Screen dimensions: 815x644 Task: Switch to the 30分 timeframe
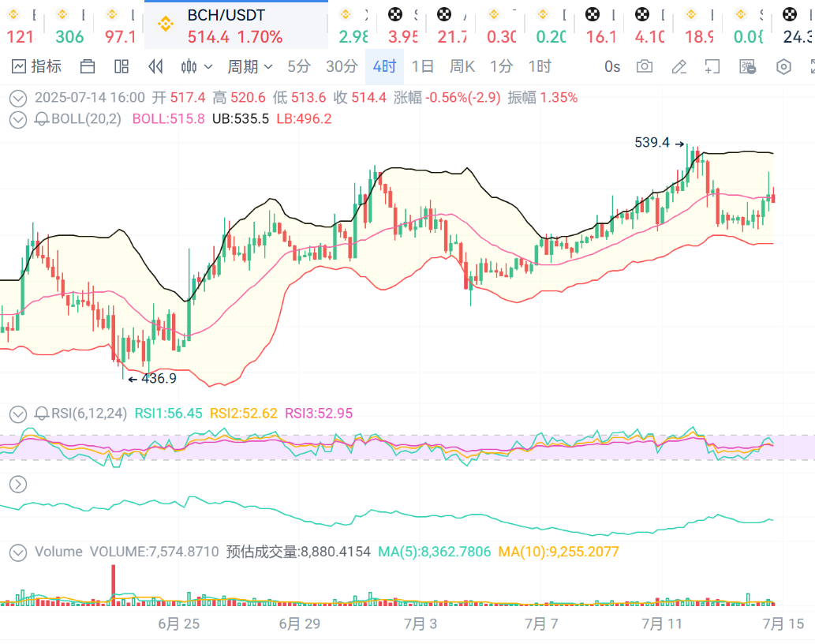pos(342,66)
